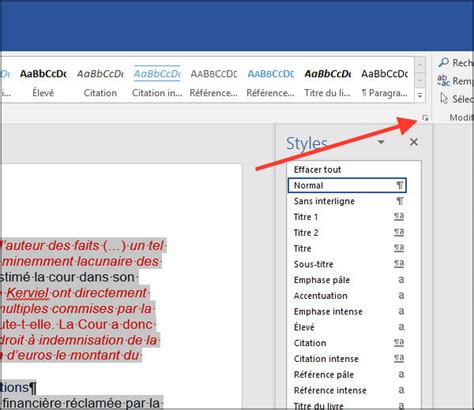Open the Sélectionner selection menu
Screen dimensions: 474x410
pos(457,99)
